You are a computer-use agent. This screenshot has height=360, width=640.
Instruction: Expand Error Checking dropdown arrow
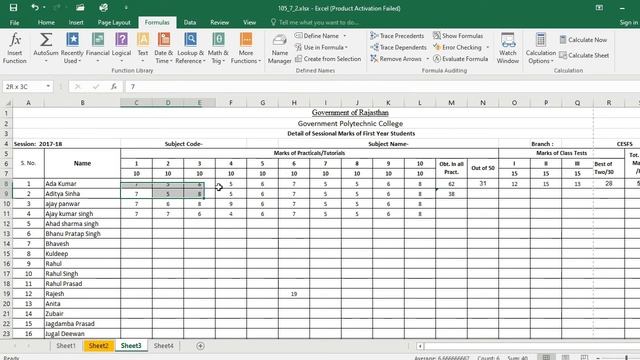tap(487, 47)
